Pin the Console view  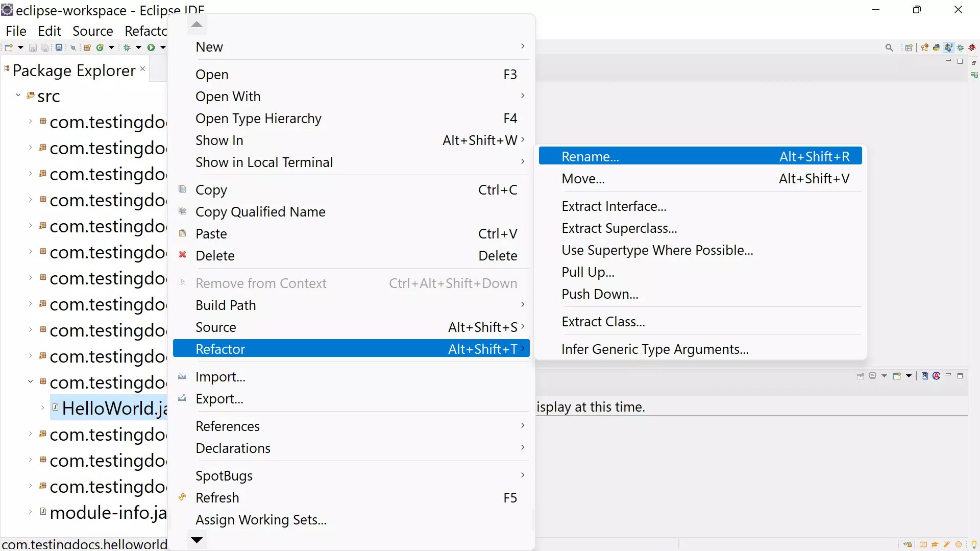(861, 376)
